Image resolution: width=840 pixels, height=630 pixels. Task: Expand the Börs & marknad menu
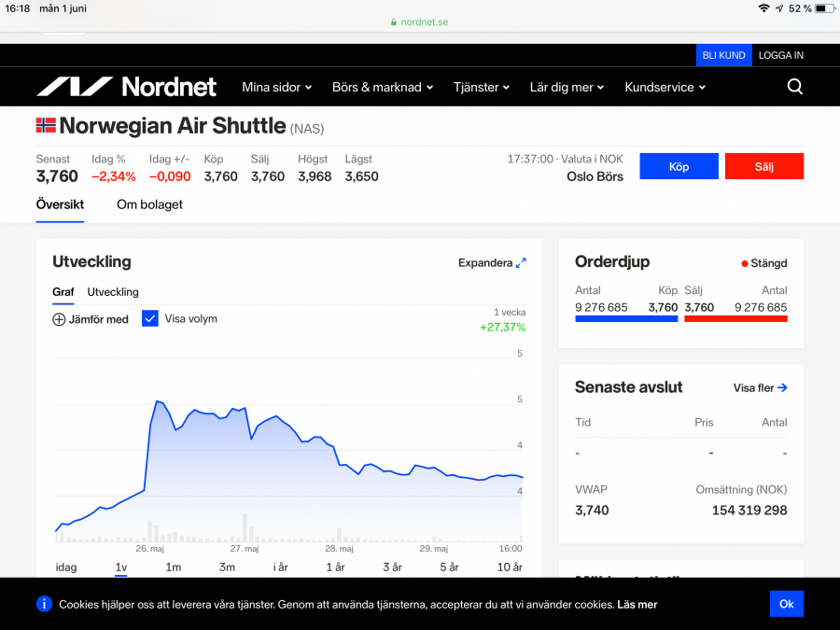383,87
